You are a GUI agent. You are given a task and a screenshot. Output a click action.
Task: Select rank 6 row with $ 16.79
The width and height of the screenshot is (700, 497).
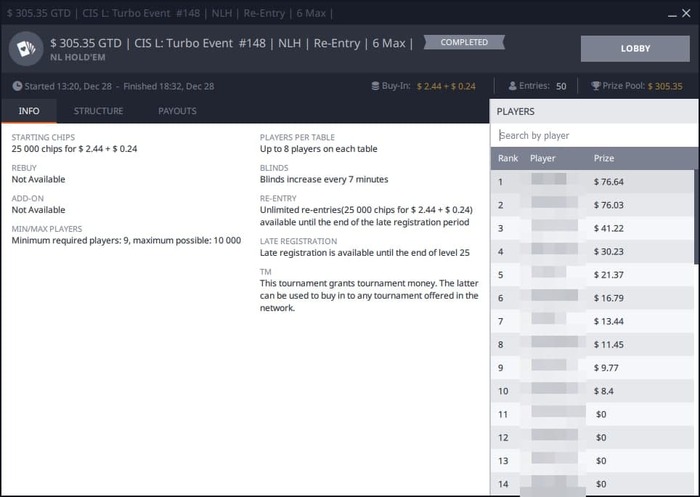tap(592, 297)
